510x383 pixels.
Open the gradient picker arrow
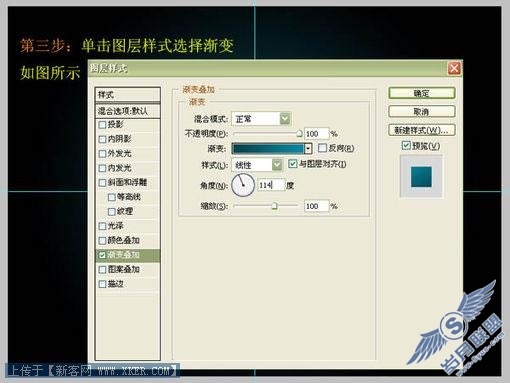click(308, 148)
